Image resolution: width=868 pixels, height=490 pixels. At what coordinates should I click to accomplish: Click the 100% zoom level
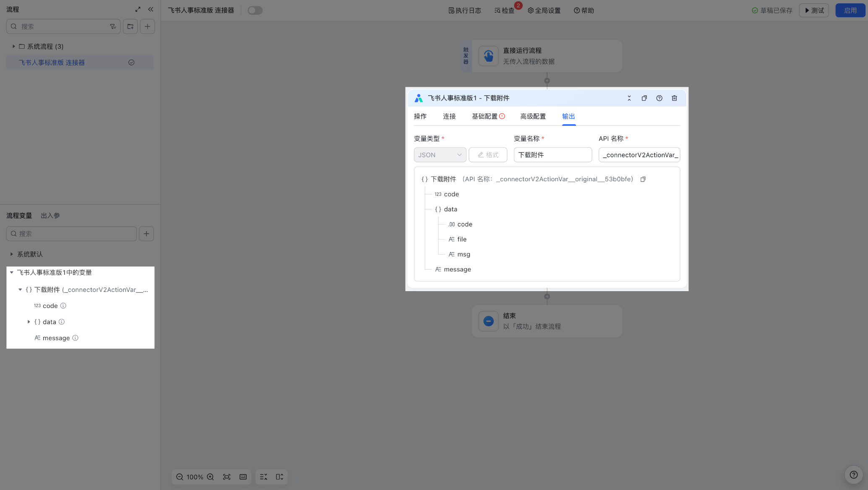195,477
